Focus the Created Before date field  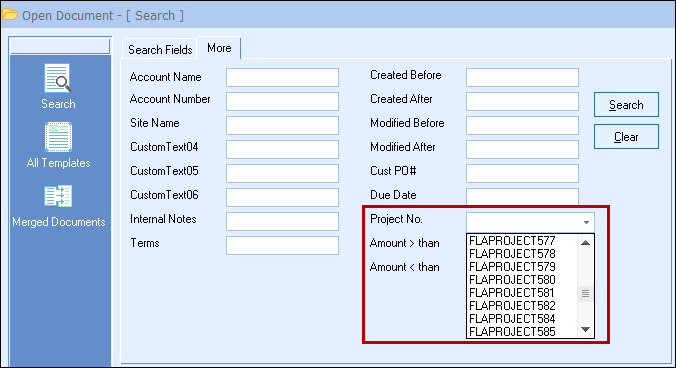[x=522, y=78]
